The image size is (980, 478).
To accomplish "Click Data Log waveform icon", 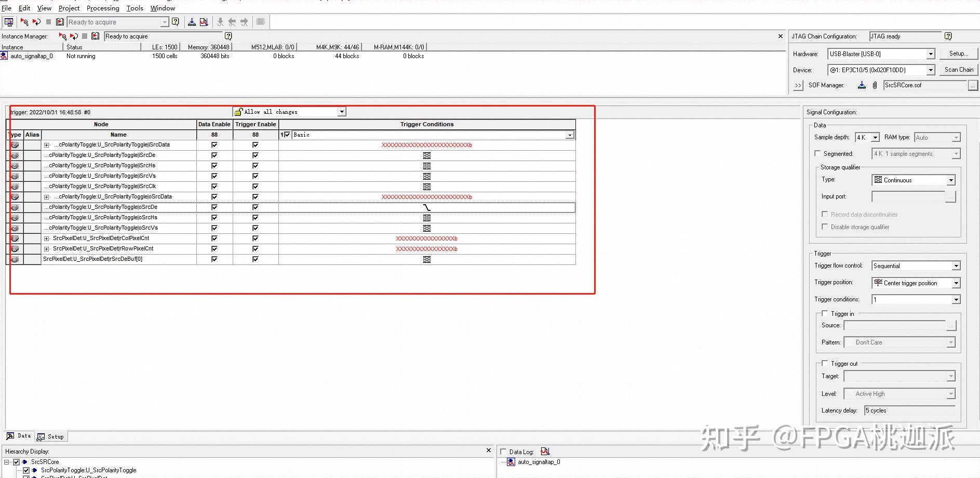I will click(545, 452).
